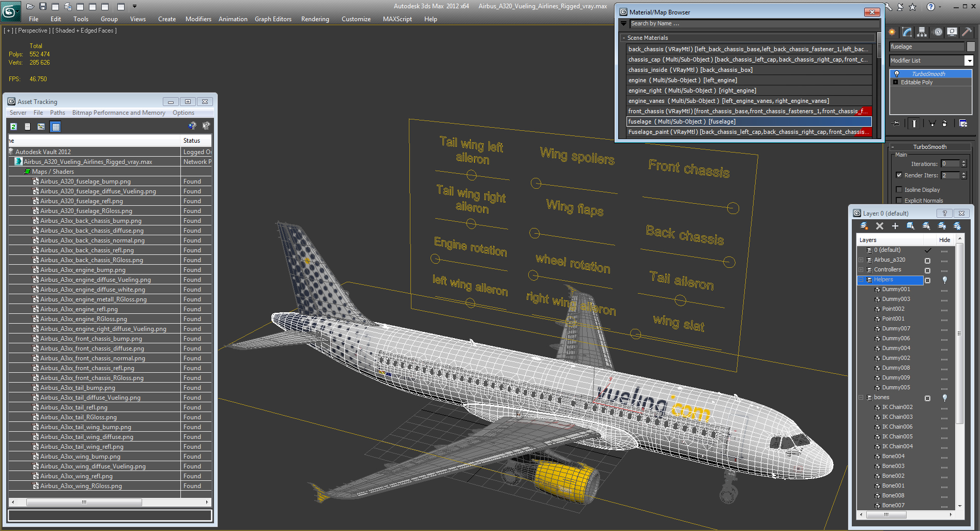Click Make Unique icon under modifier stack

(x=932, y=124)
